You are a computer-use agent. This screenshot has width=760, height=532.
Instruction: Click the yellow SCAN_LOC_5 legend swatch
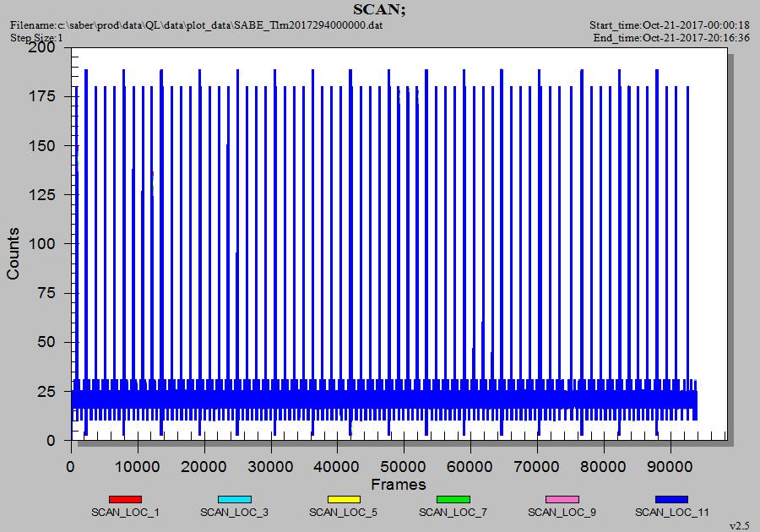344,500
